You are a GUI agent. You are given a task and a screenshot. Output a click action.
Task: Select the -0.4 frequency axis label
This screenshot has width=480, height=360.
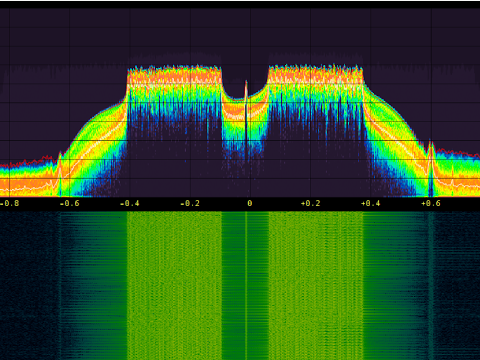tap(130, 203)
